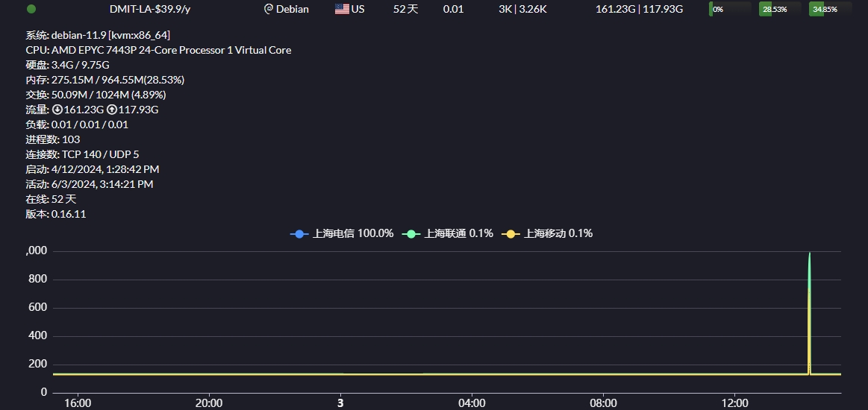This screenshot has width=868, height=410.
Task: Click the blue 上海电信 legend marker
Action: (x=299, y=234)
